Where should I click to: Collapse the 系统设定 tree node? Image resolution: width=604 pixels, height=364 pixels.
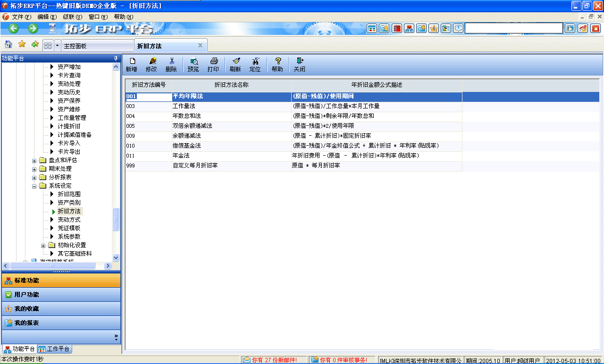click(x=34, y=186)
